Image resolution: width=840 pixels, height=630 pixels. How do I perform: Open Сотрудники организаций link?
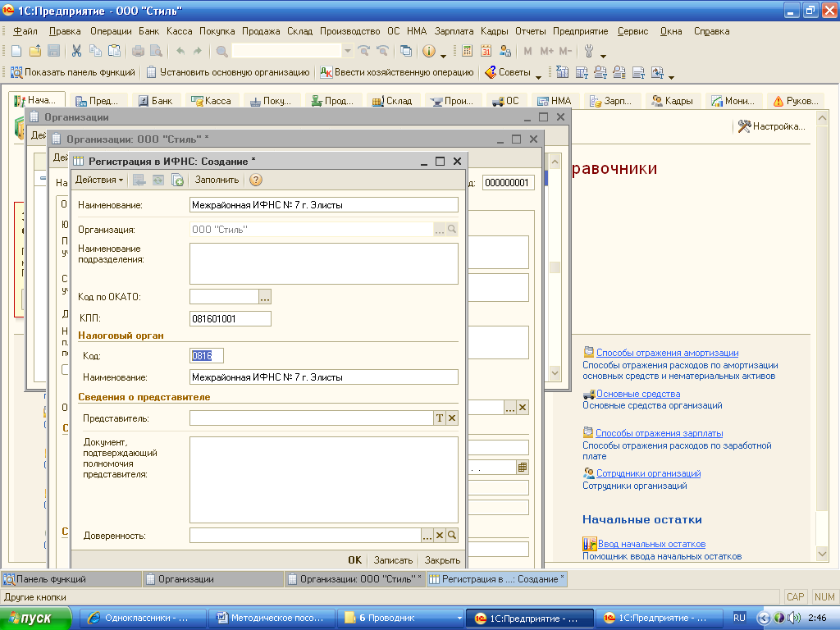(x=649, y=473)
